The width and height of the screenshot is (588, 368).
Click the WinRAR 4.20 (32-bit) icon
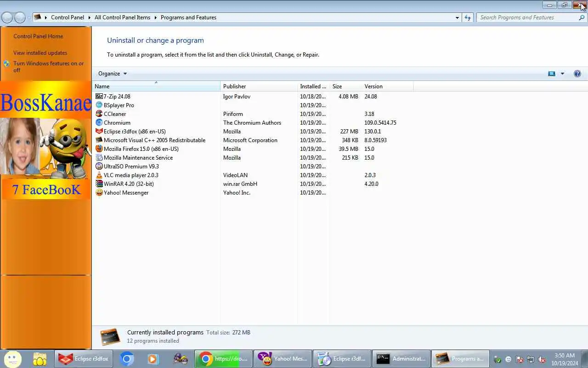point(99,184)
